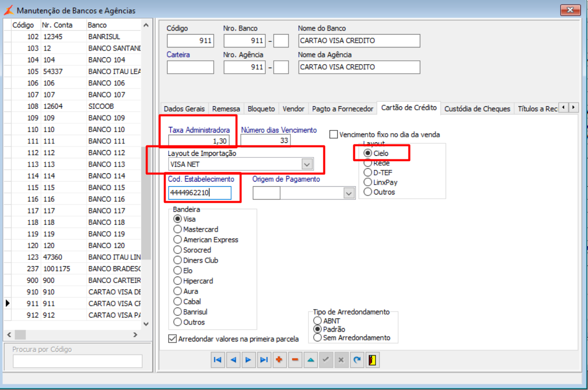Exit door icon in toolbar

click(372, 360)
